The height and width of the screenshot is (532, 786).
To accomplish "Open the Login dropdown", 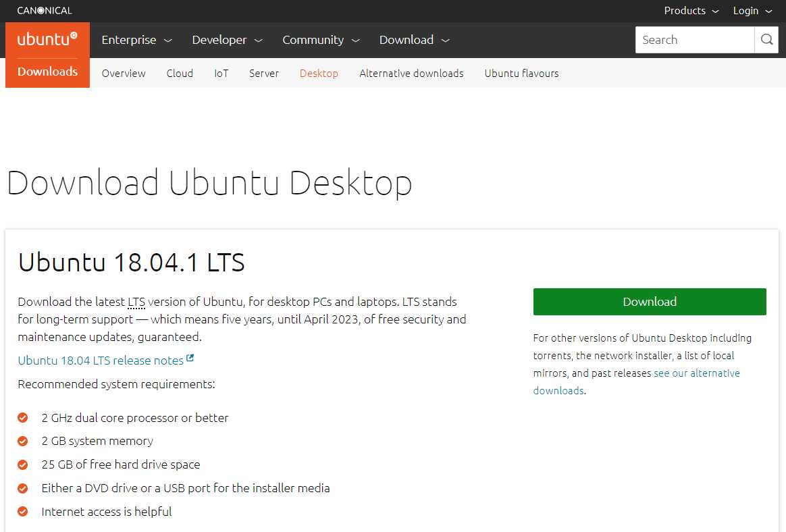I will pos(752,11).
